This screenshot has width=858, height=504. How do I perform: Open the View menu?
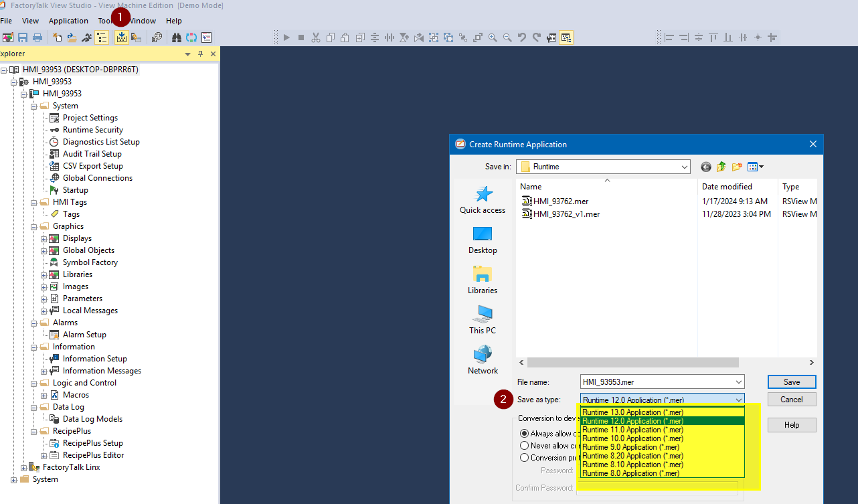[x=30, y=21]
